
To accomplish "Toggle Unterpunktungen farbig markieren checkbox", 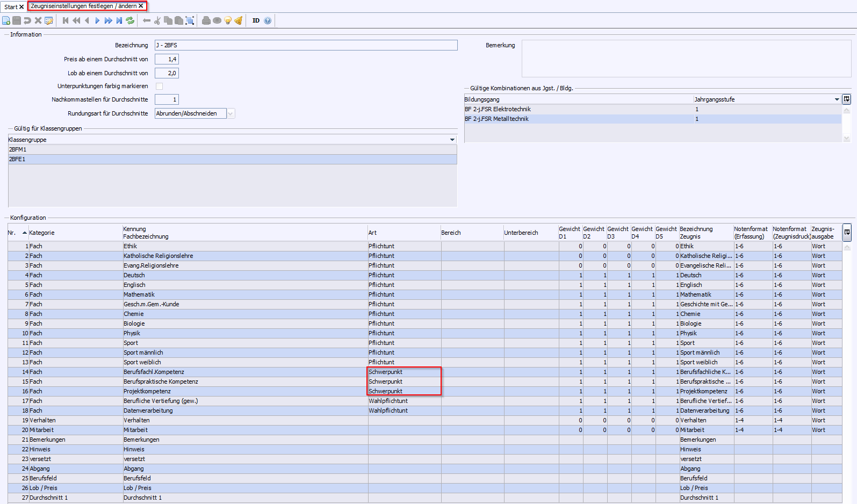I will tap(159, 86).
